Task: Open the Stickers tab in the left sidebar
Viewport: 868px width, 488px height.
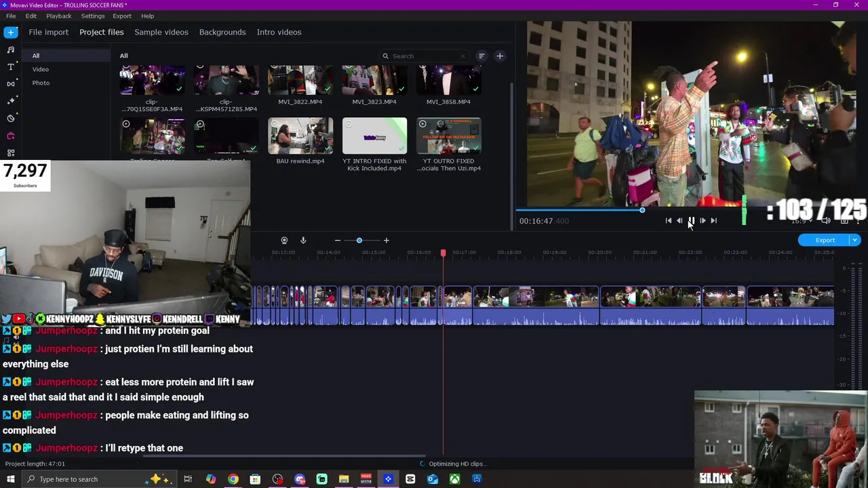Action: click(x=11, y=118)
